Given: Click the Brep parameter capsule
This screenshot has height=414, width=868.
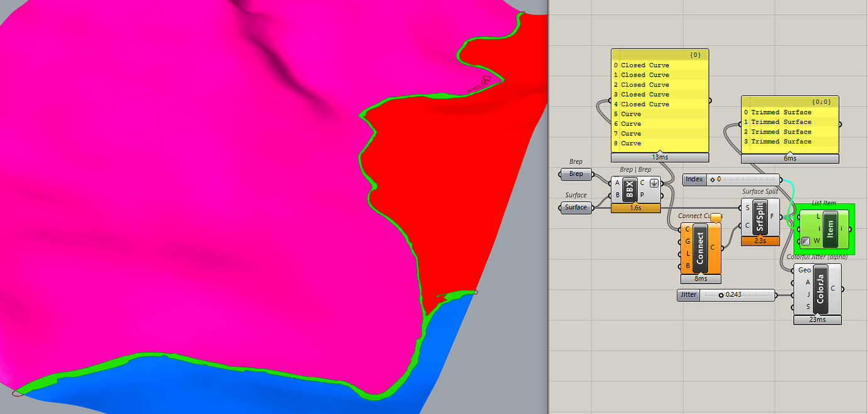Looking at the screenshot, I should [x=576, y=174].
